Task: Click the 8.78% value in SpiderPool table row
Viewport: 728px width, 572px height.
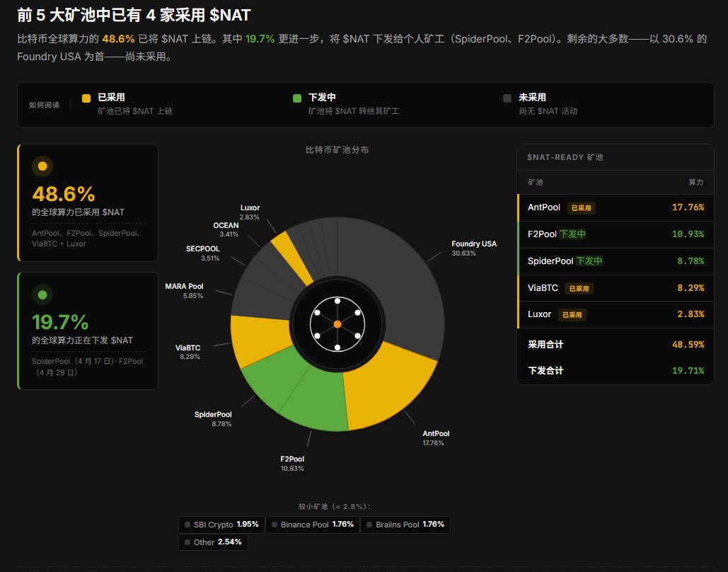Action: tap(691, 261)
